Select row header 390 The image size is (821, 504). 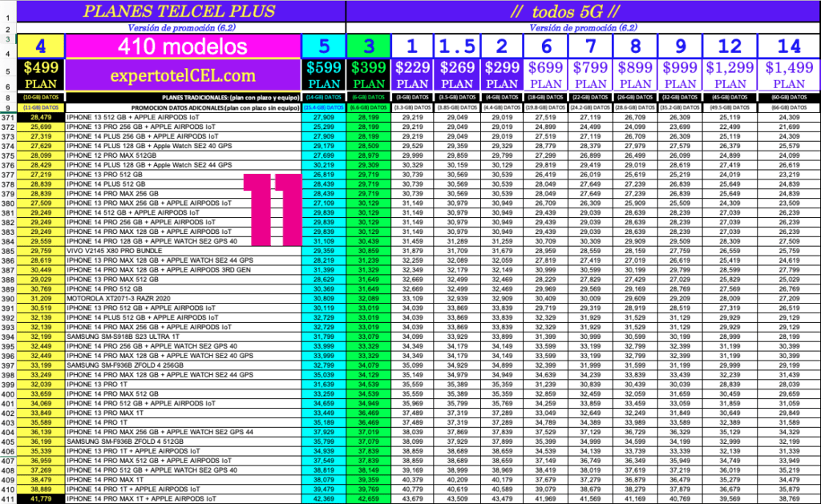[x=8, y=299]
